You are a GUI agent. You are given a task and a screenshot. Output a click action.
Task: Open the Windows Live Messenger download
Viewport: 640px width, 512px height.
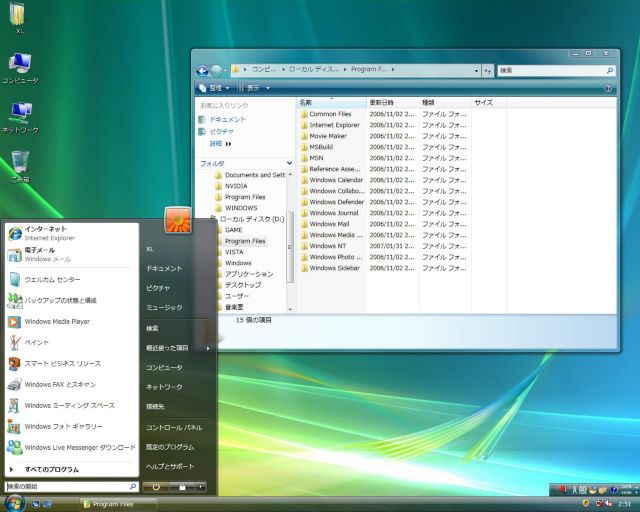click(x=71, y=448)
